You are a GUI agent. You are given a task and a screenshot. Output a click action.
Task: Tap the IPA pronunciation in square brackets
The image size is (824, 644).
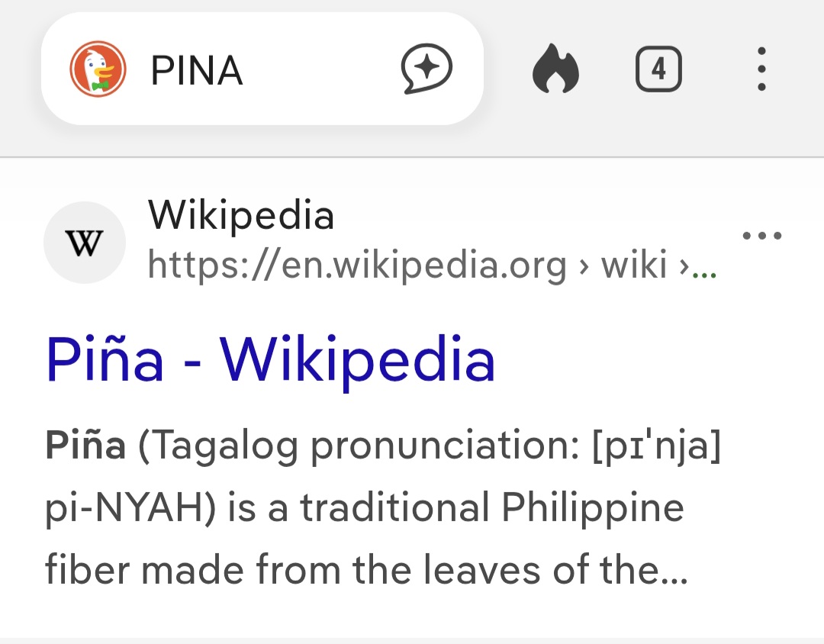coord(657,446)
